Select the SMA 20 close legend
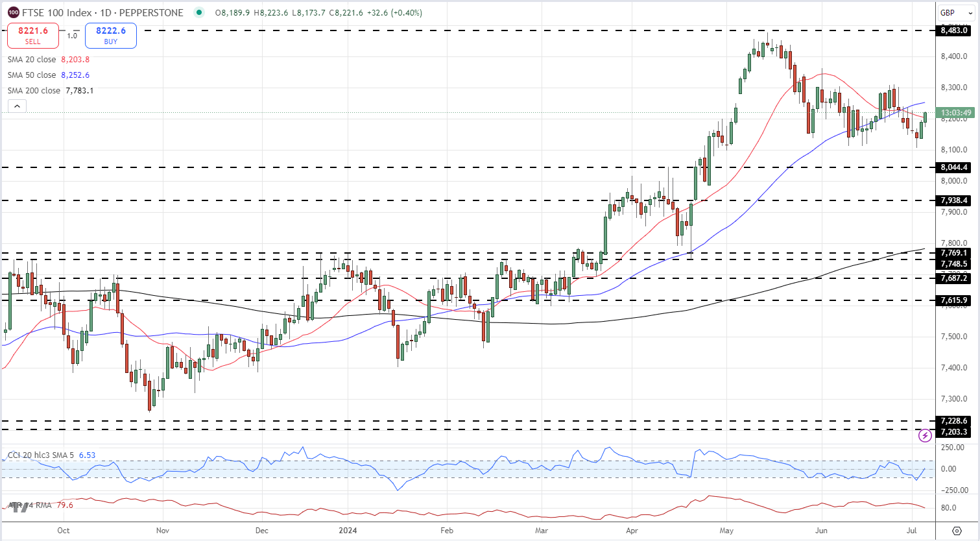 [49, 60]
